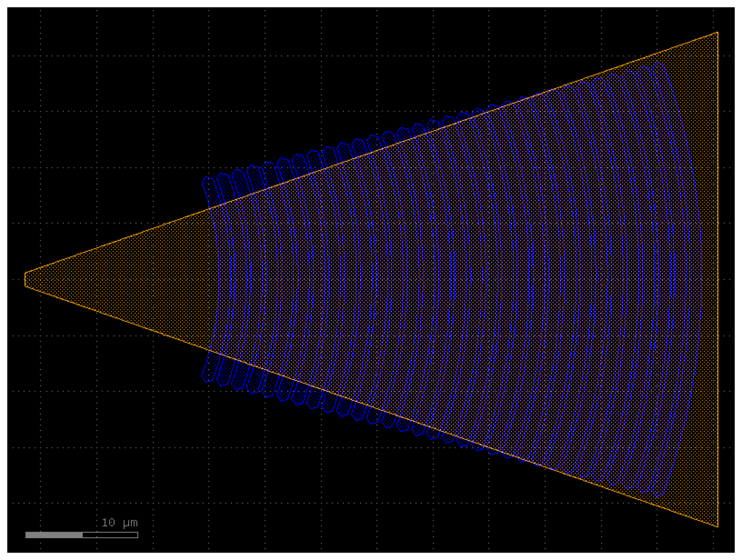The width and height of the screenshot is (742, 560).
Task: Select the blue curved grating lines
Action: [452, 279]
